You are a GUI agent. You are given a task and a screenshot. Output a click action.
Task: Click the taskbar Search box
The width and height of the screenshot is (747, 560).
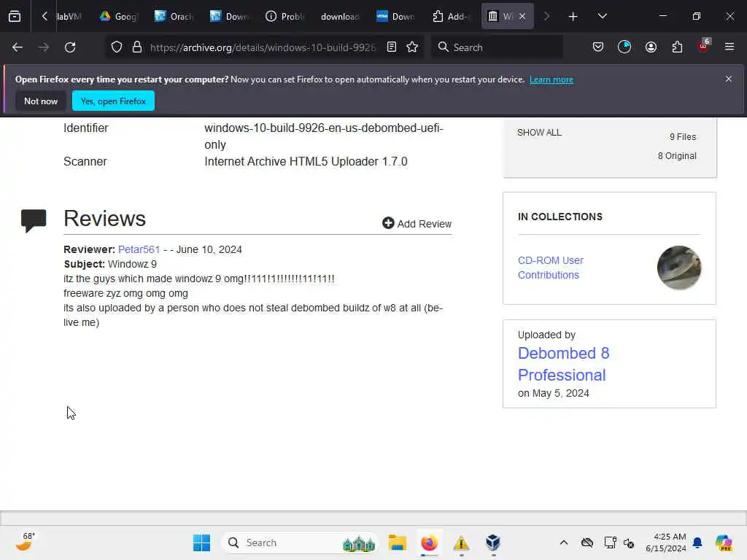point(300,542)
